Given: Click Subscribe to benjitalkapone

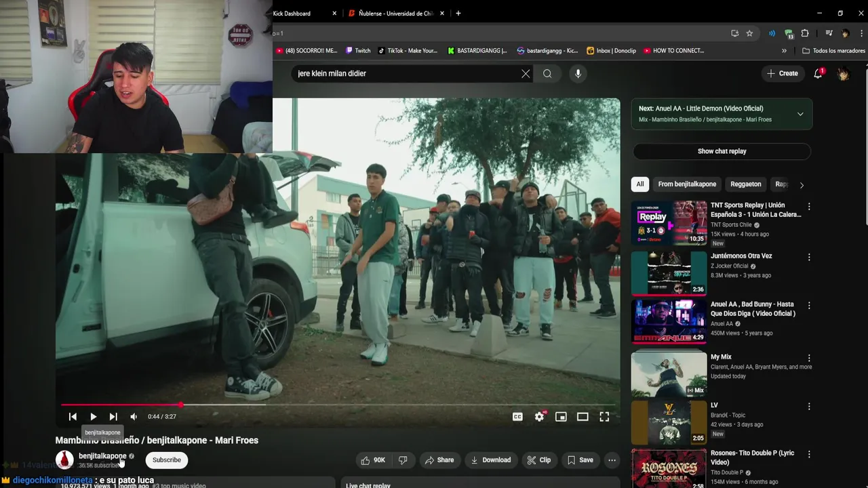Looking at the screenshot, I should [x=167, y=460].
